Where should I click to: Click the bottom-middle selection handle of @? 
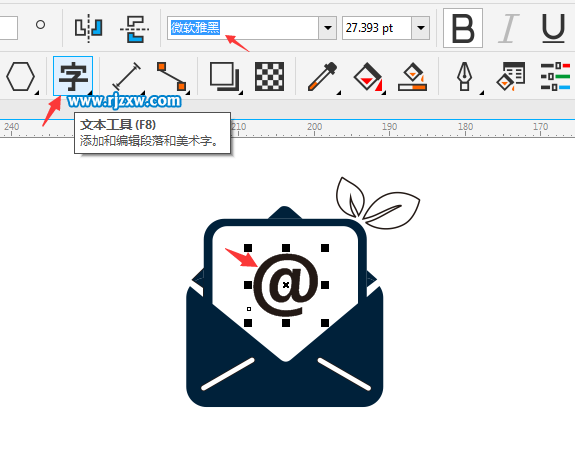pyautogui.click(x=286, y=323)
